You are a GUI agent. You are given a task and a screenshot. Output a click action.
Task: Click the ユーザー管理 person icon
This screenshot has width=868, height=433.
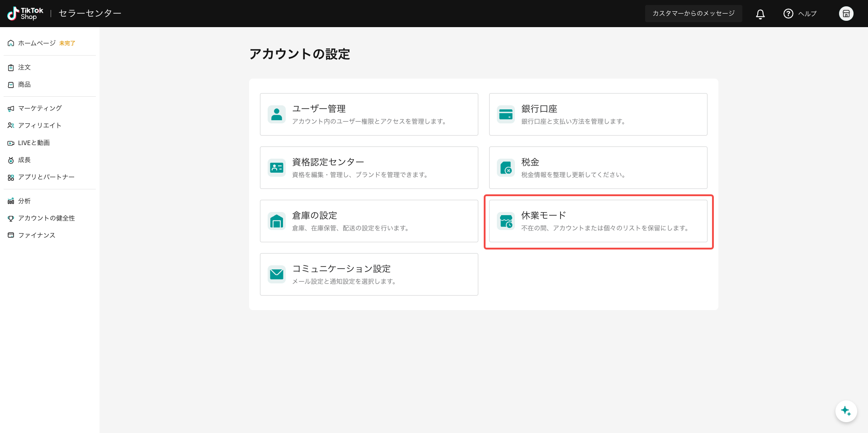click(277, 114)
